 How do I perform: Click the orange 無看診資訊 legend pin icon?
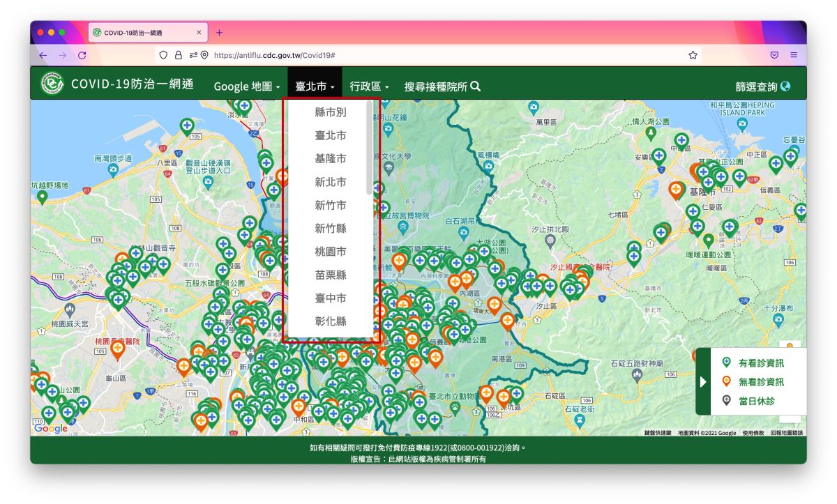click(x=726, y=381)
